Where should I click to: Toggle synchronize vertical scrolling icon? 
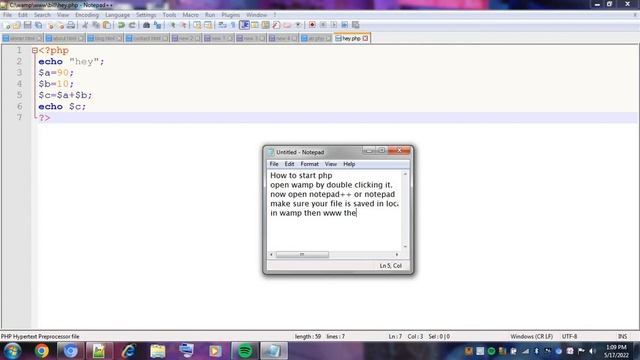point(197,25)
